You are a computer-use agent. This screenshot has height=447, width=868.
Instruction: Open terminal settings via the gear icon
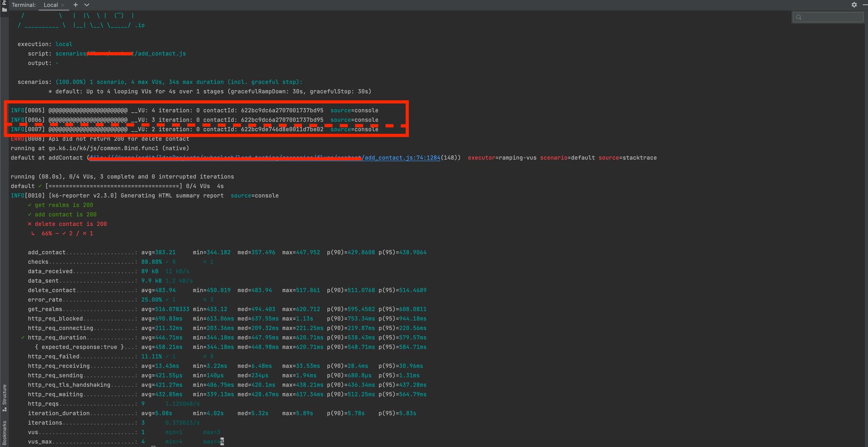(x=854, y=5)
